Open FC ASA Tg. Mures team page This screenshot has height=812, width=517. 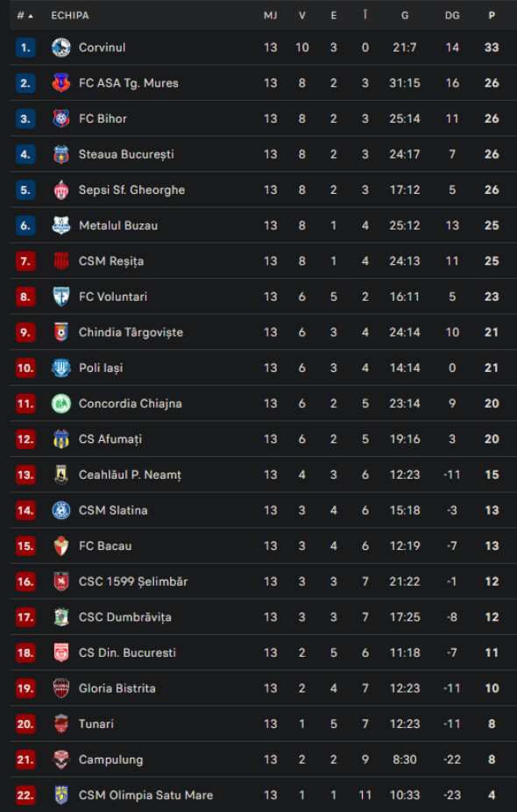[x=130, y=83]
